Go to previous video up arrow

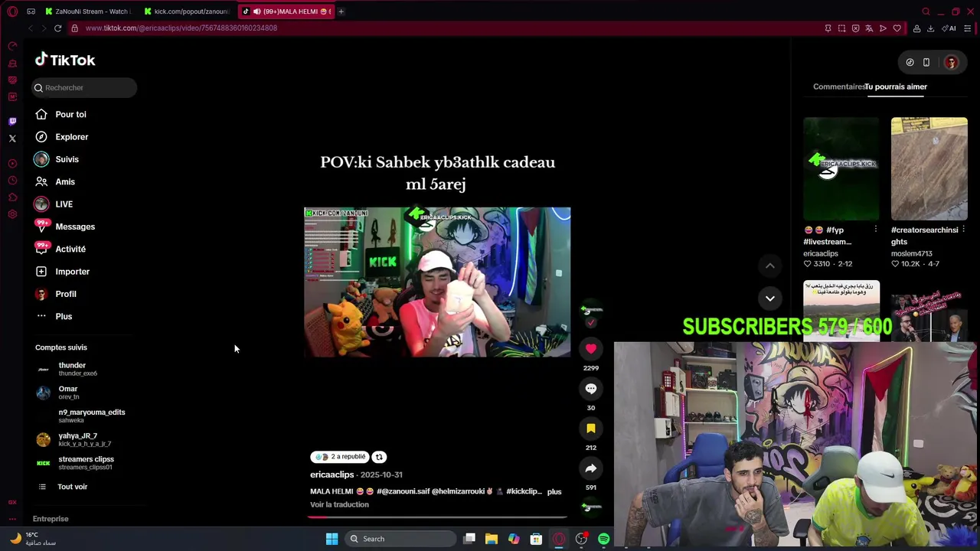coord(770,266)
